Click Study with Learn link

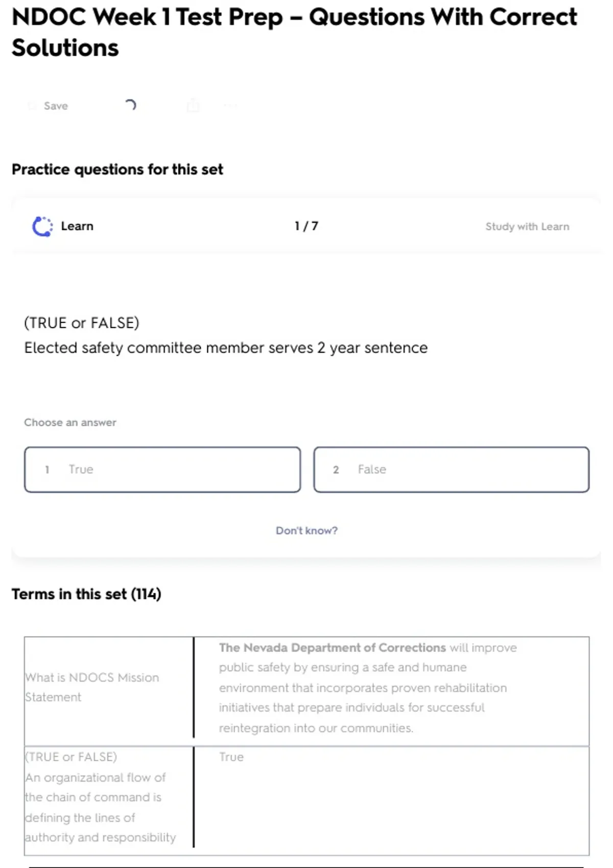(527, 226)
